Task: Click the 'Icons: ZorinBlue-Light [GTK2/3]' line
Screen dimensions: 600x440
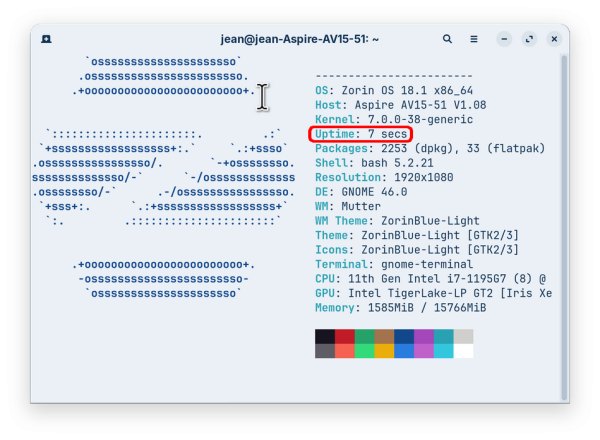Action: point(417,250)
